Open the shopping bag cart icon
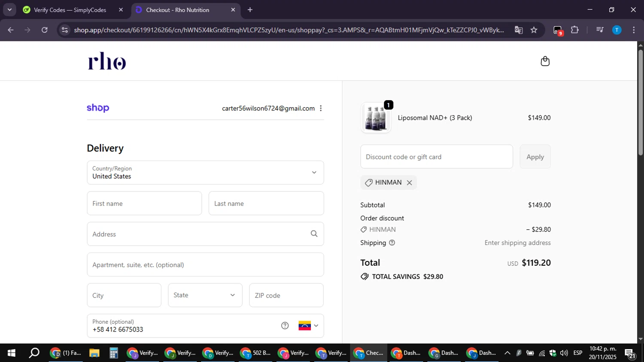 [545, 61]
